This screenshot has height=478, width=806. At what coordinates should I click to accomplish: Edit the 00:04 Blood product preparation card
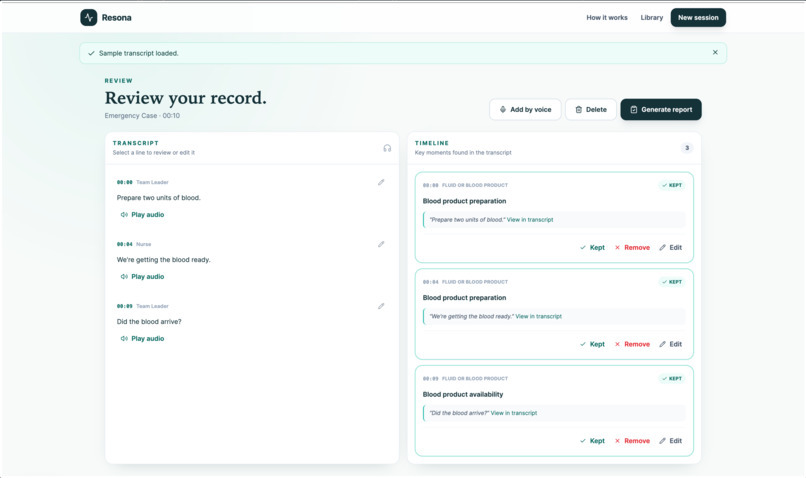670,344
